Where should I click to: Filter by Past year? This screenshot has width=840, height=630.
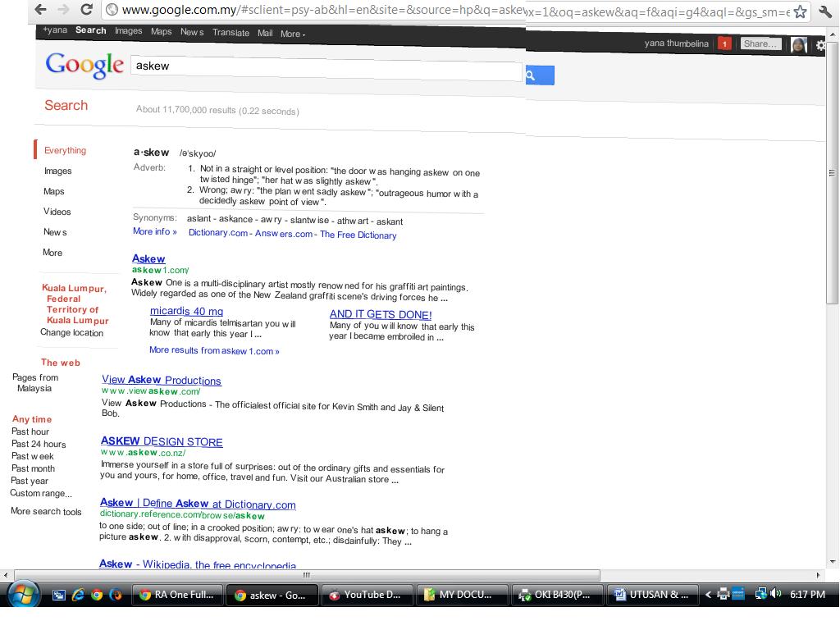(x=30, y=481)
